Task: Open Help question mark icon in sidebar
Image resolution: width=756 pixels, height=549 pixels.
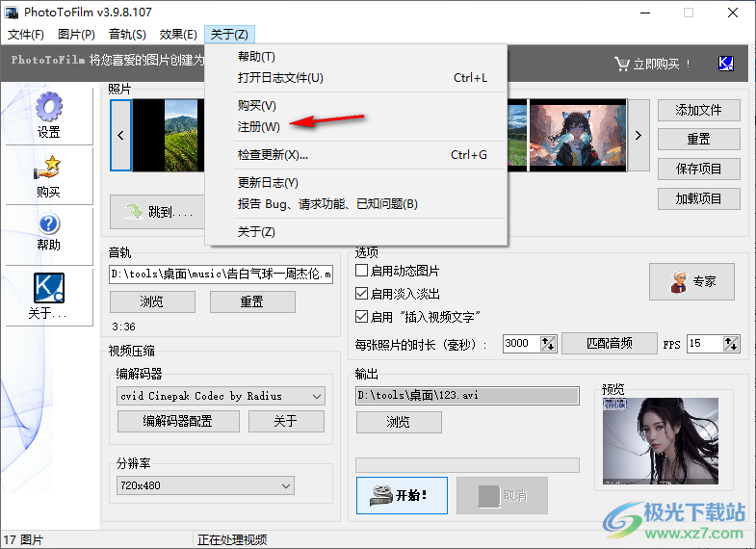Action: (x=49, y=224)
